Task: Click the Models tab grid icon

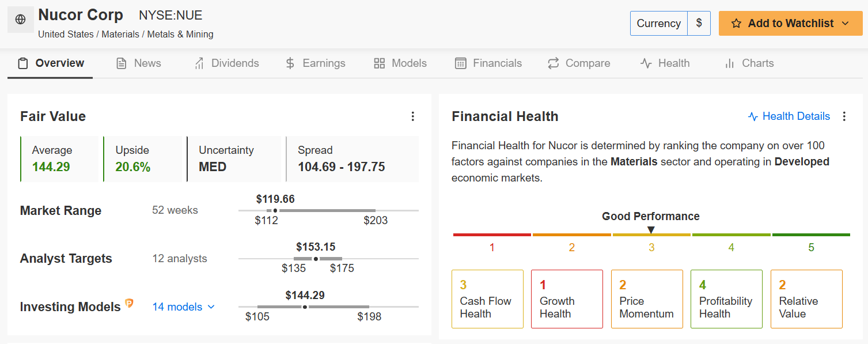Action: [379, 63]
